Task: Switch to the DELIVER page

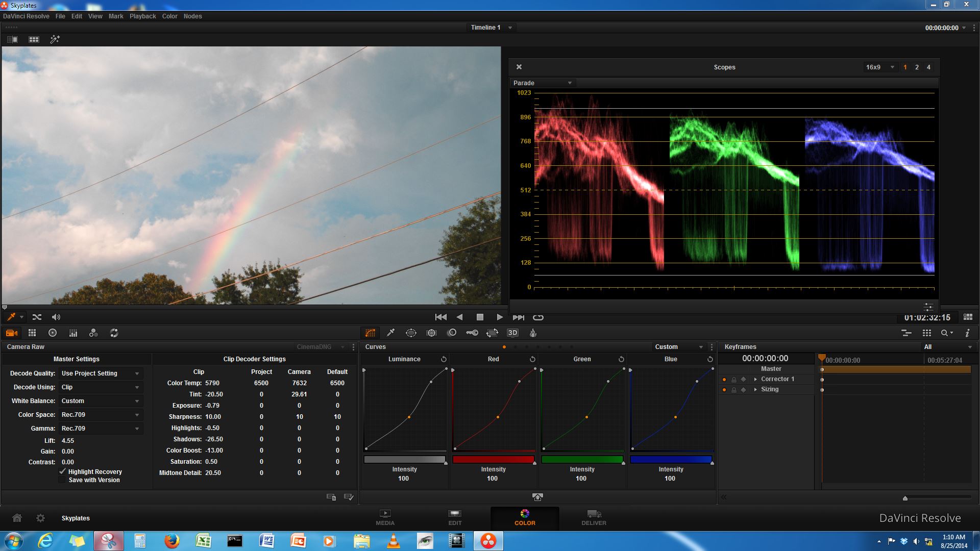Action: 594,518
